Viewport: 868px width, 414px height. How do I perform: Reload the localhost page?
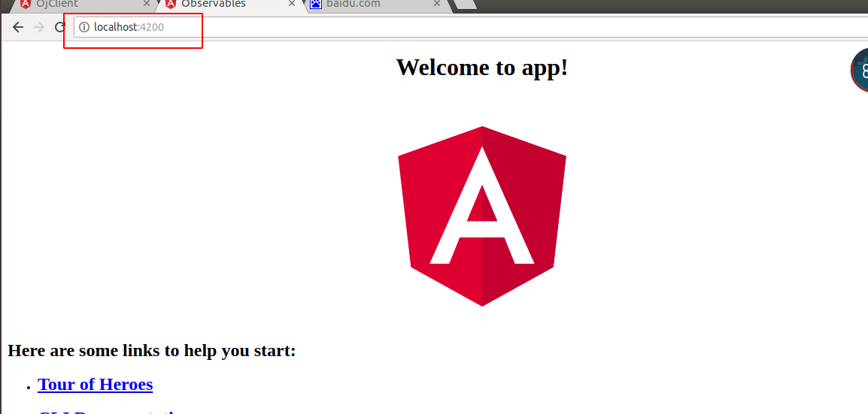click(x=59, y=27)
